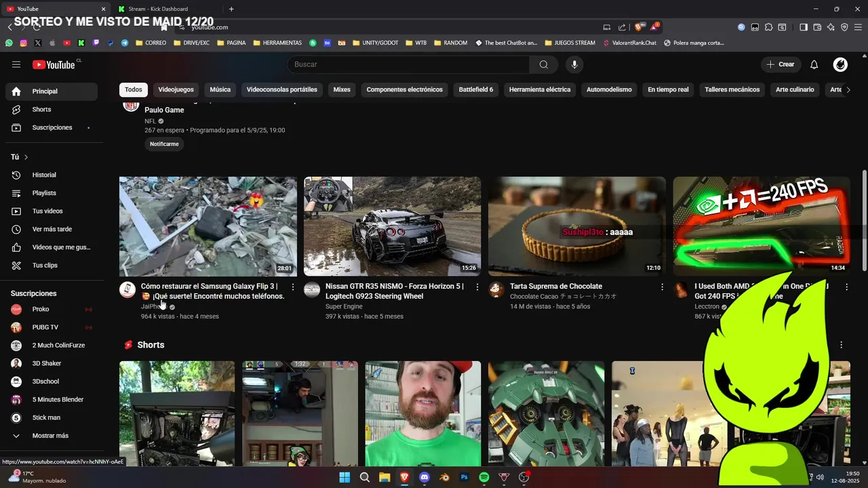Image resolution: width=868 pixels, height=488 pixels.
Task: Open File Explorer from the taskbar
Action: 384,477
